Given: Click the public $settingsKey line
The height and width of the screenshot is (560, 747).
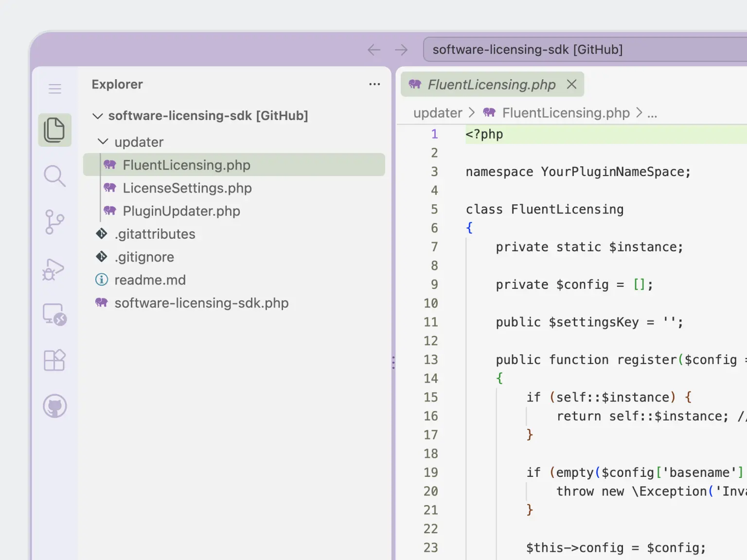Looking at the screenshot, I should (589, 322).
